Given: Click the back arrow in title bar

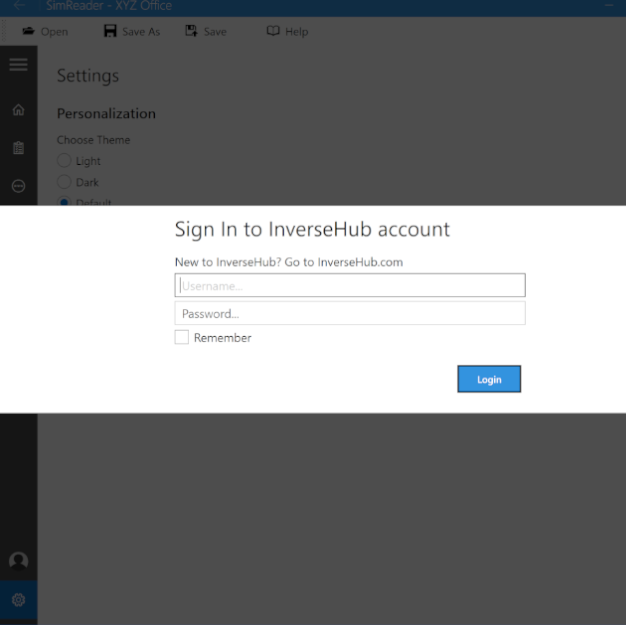Looking at the screenshot, I should 19,5.
